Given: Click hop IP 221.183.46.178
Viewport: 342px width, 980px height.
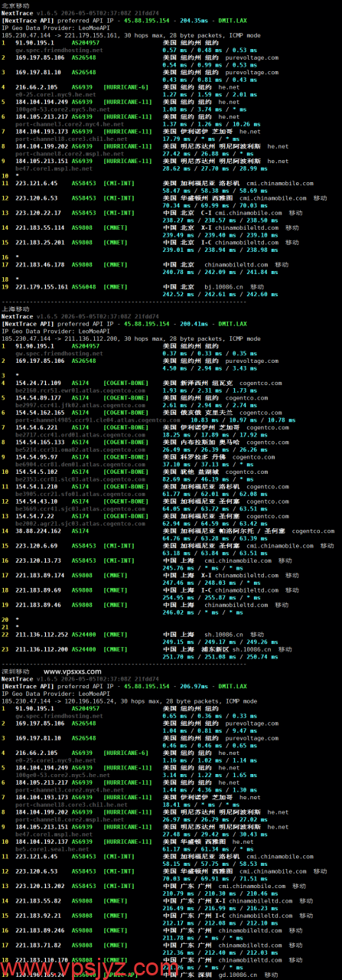Looking at the screenshot, I should pos(40,264).
